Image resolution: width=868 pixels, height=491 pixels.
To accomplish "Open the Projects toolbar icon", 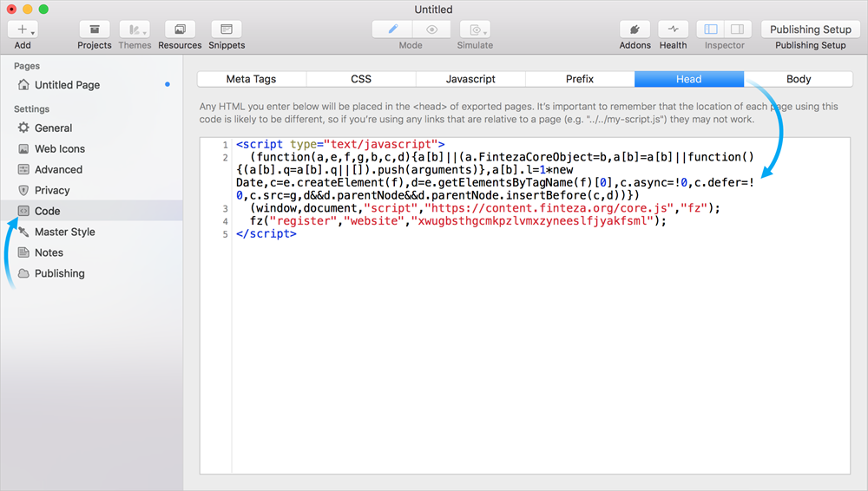I will (x=94, y=29).
